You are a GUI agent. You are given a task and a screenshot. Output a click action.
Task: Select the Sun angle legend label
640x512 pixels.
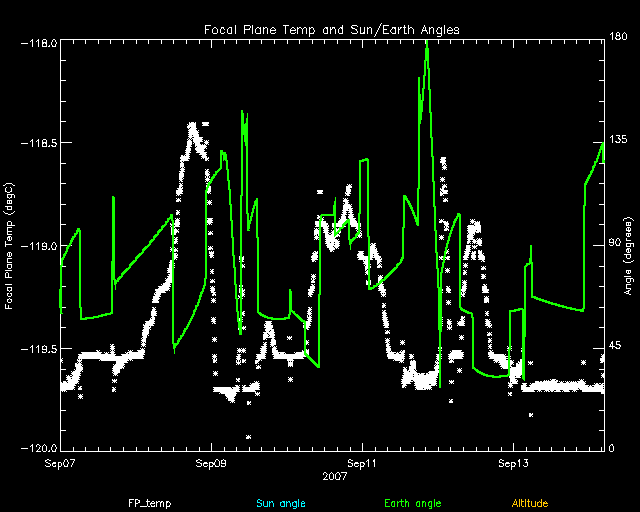pyautogui.click(x=281, y=503)
